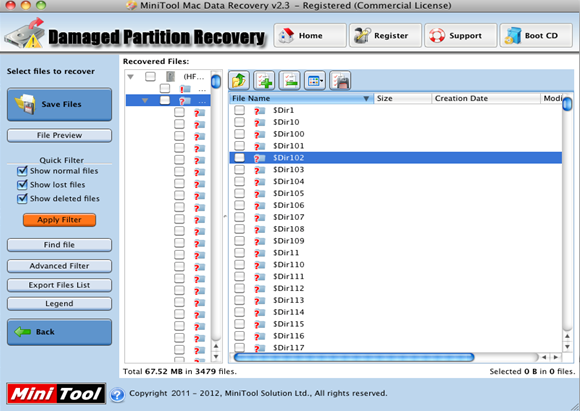Collapse the highlighted tree folder node
Viewport: 580px width, 411px height.
[x=145, y=101]
